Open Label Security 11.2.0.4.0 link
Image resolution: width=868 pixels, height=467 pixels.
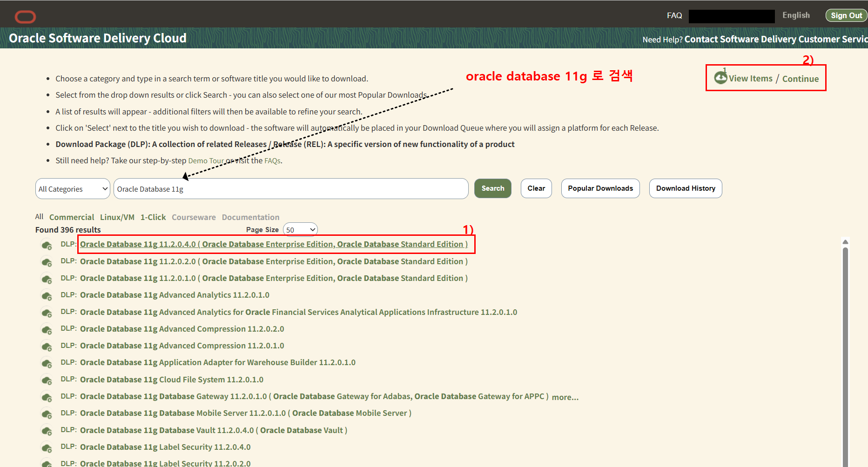click(x=165, y=447)
